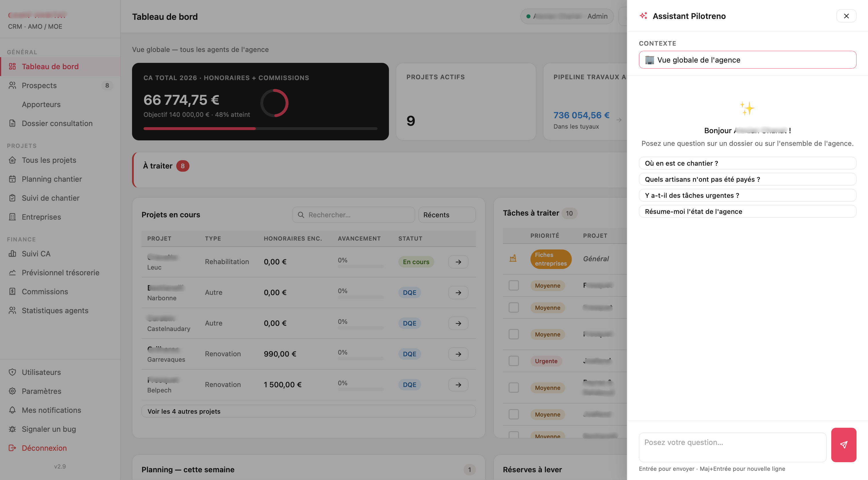Click the Paramètres gear icon

[12, 391]
